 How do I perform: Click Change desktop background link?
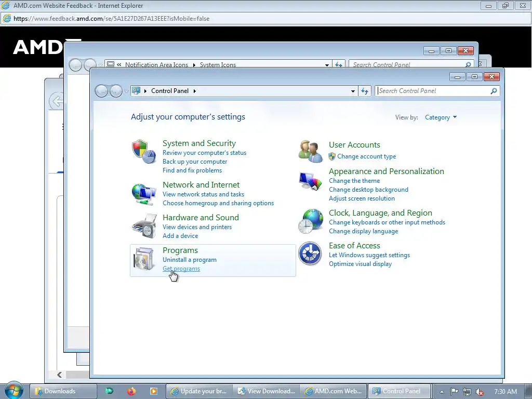(368, 190)
